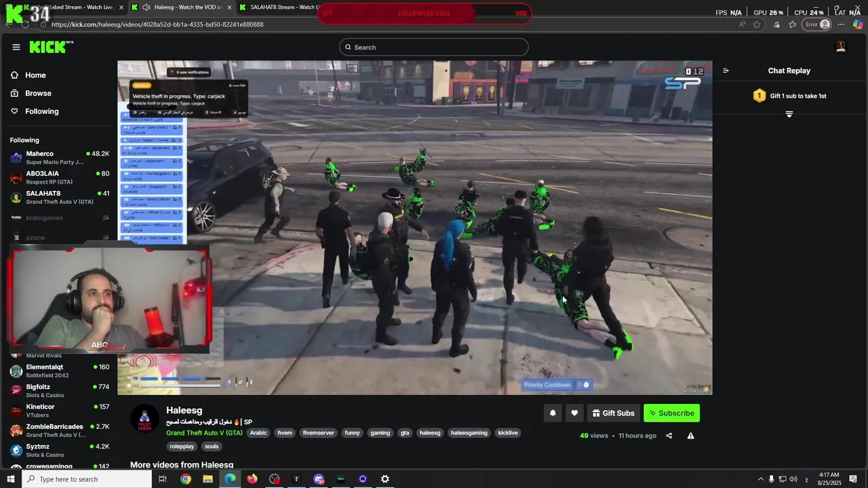The width and height of the screenshot is (868, 488).
Task: Click Haleesg channel name heading
Action: pyautogui.click(x=184, y=410)
